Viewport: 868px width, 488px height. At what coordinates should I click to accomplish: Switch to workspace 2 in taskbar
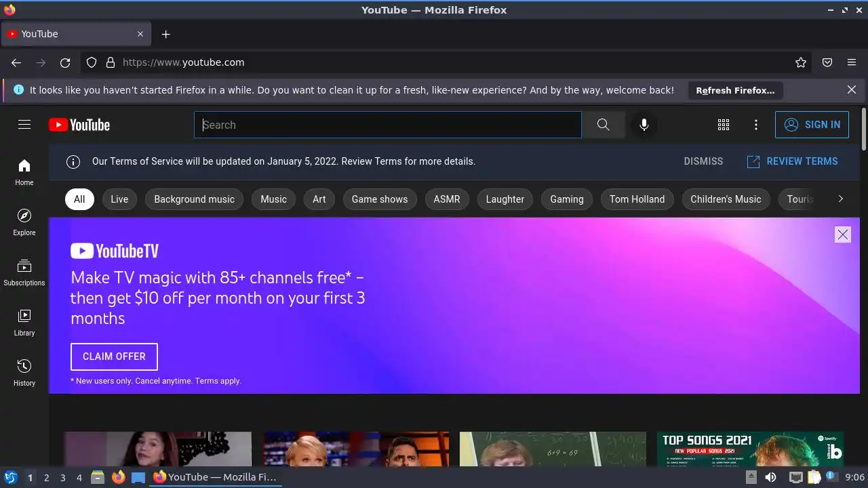point(46,478)
